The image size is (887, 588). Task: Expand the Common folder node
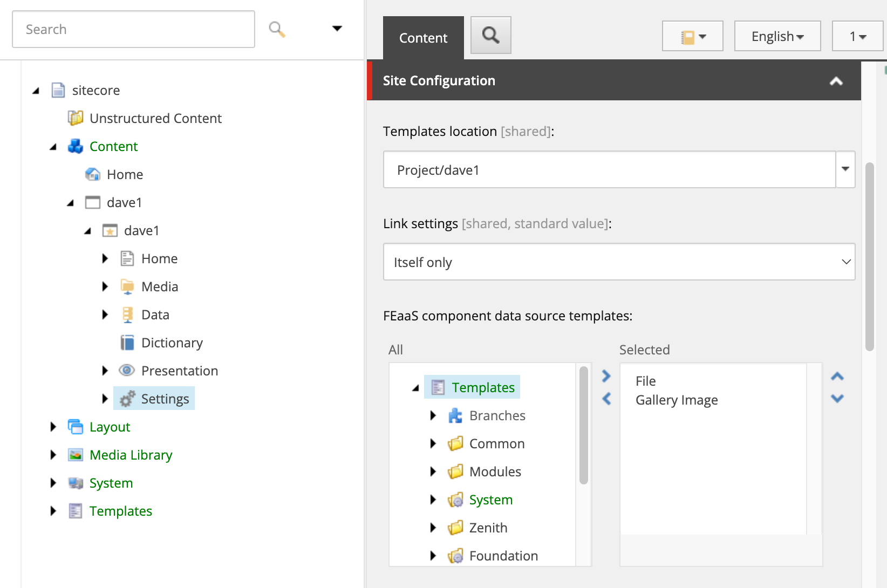433,443
